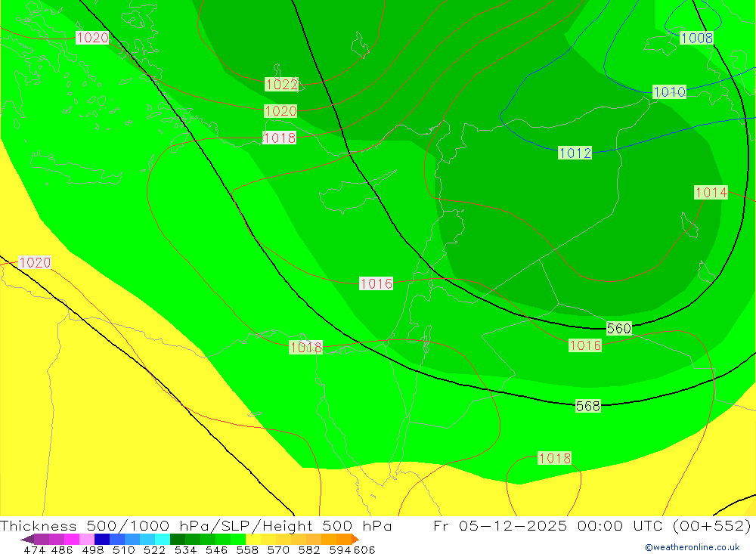This screenshot has height=554, width=756.
Task: Select the 560 height contour label
Action: pos(618,328)
